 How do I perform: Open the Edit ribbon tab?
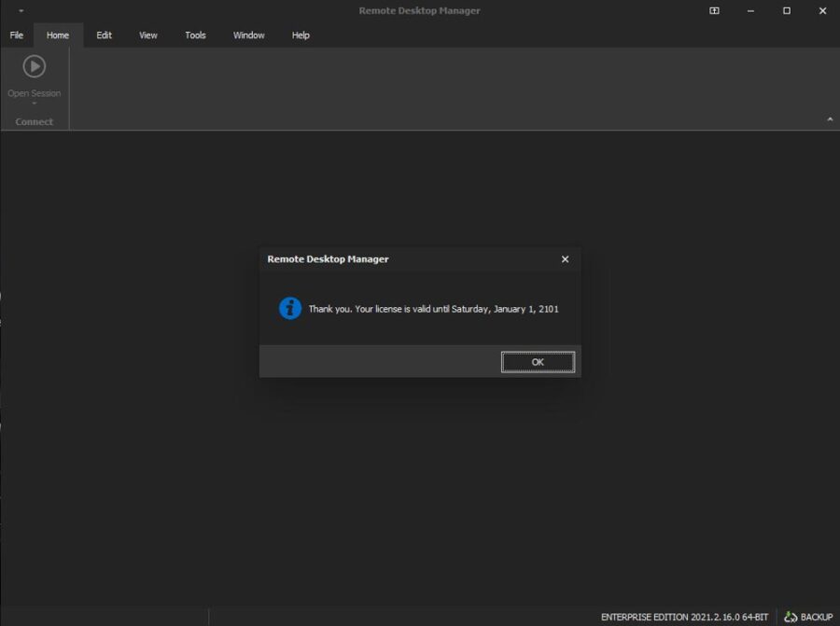(104, 35)
